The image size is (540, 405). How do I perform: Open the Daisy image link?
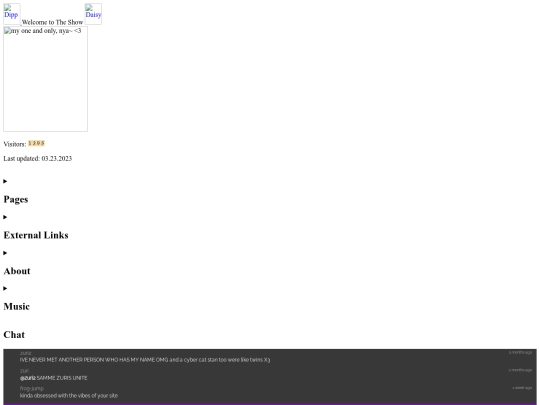pyautogui.click(x=93, y=14)
